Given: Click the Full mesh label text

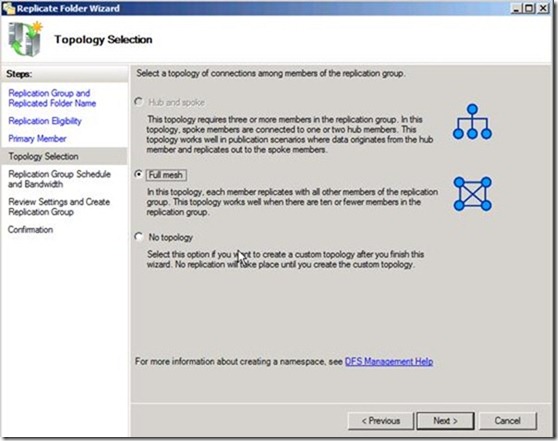Looking at the screenshot, I should click(x=165, y=175).
